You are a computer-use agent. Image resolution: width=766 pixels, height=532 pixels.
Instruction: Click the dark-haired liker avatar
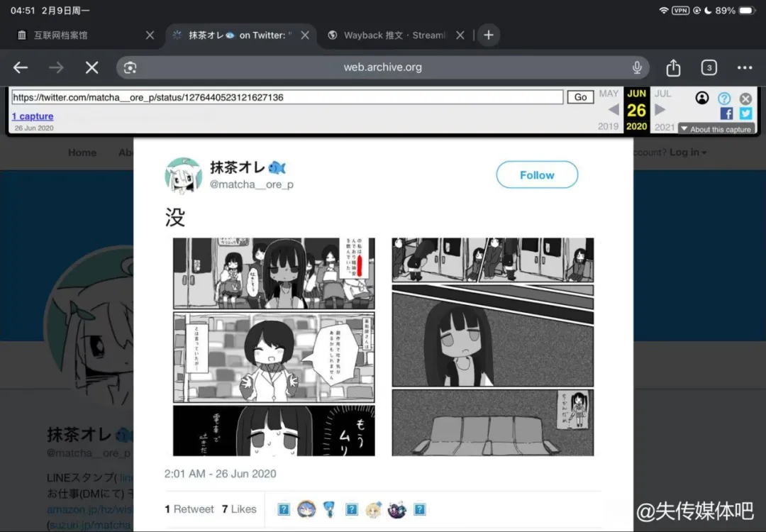pos(396,509)
